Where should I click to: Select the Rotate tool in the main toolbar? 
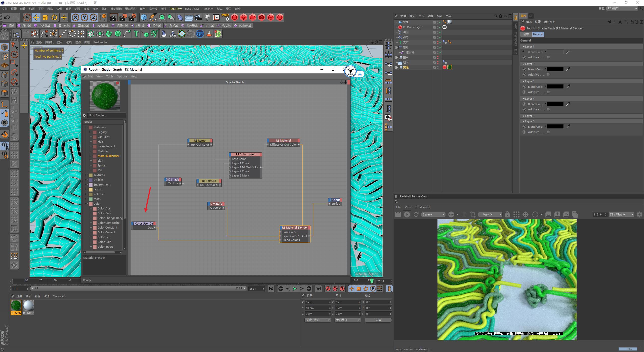[x=54, y=17]
